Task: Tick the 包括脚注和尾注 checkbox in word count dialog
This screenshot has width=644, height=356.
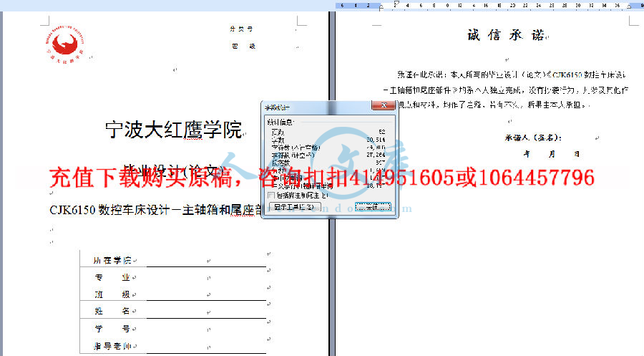Action: coord(271,196)
